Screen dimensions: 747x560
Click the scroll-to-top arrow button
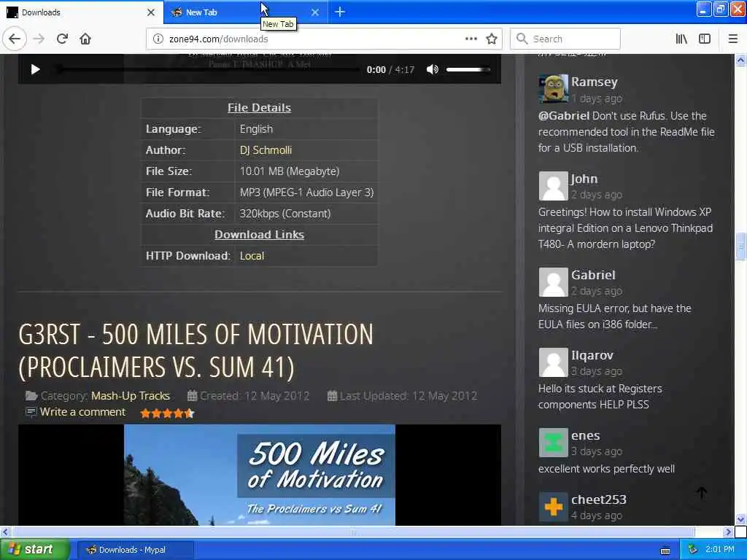(x=701, y=493)
